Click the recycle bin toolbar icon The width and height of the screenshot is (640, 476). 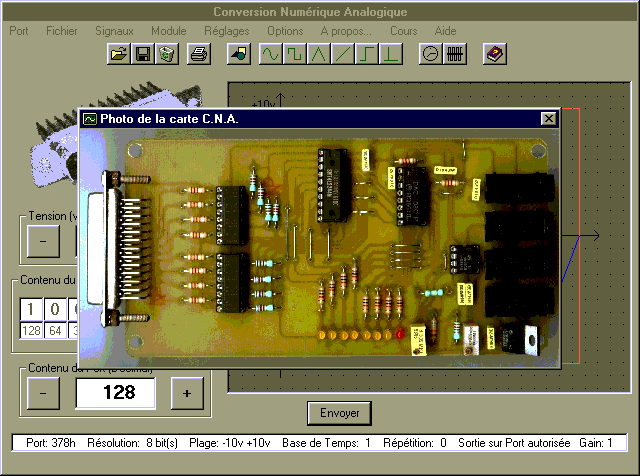click(167, 54)
